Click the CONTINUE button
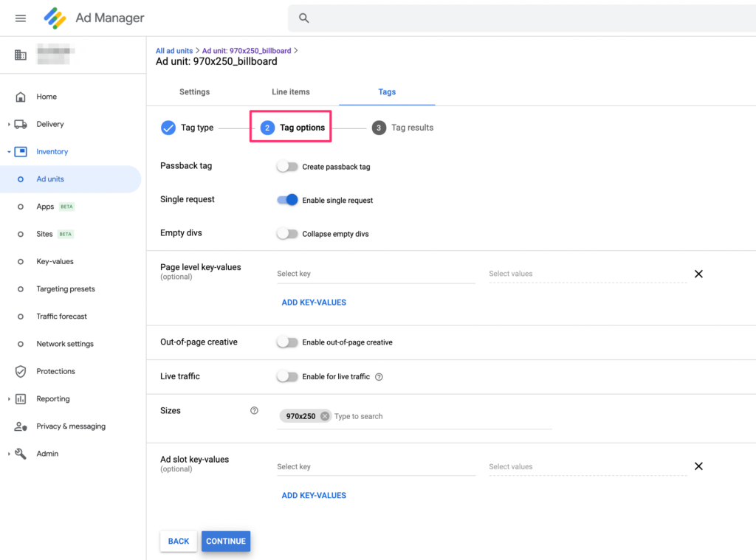This screenshot has width=756, height=560. point(226,541)
